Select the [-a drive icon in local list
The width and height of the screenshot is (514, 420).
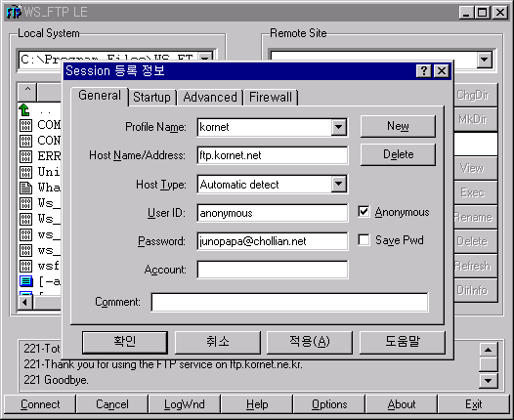click(26, 281)
